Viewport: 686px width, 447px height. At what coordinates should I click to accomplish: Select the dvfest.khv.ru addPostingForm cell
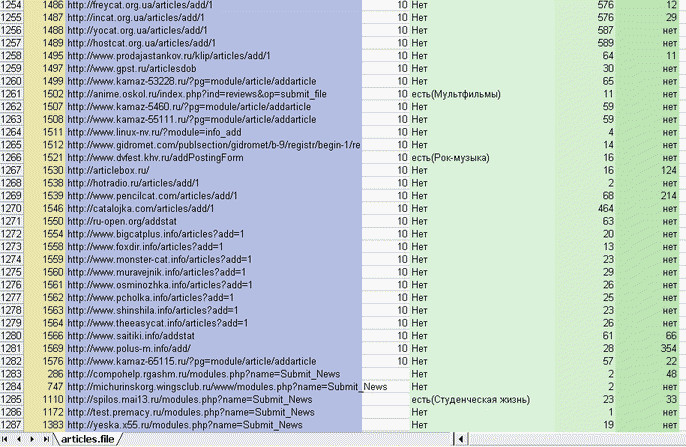(x=214, y=157)
